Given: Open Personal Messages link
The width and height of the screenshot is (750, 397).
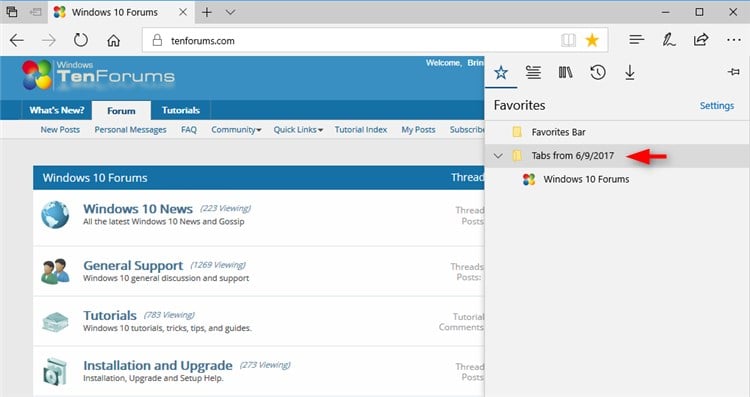Looking at the screenshot, I should (x=131, y=130).
